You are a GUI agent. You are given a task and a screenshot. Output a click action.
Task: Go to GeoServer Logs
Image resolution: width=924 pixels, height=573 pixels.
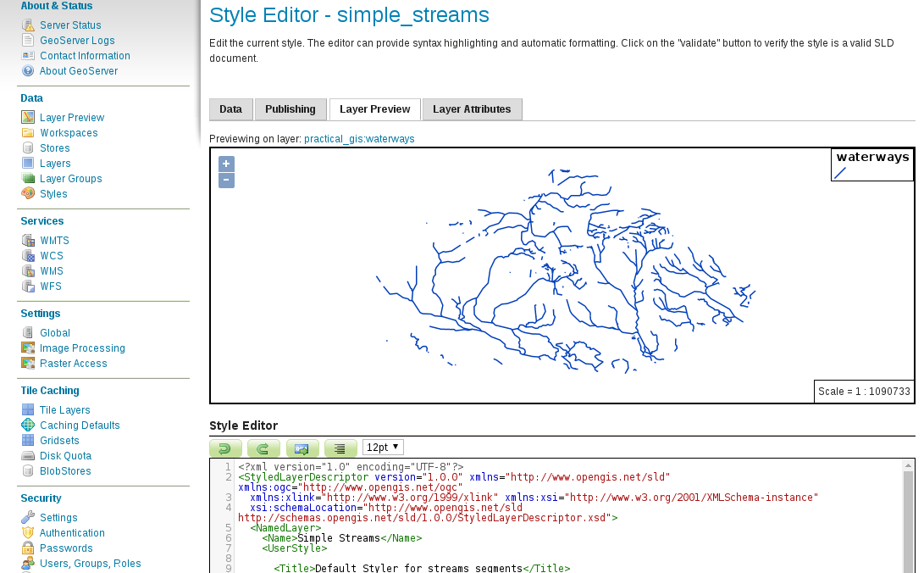77,41
